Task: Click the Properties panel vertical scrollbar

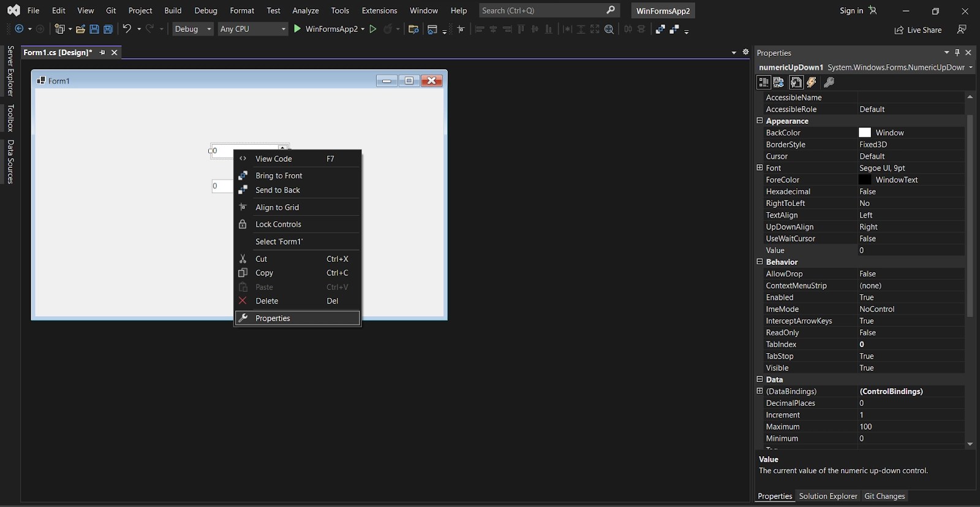Action: click(970, 215)
